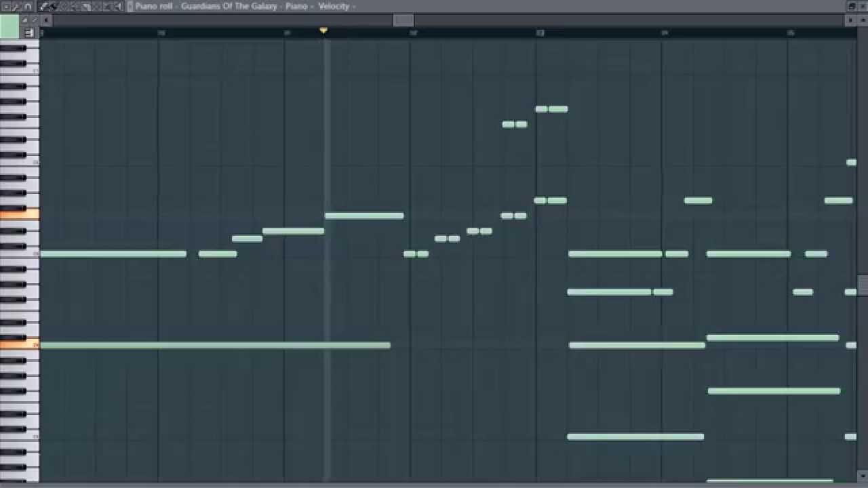Screen dimensions: 868x488
Task: Select the Paint brush tool
Action: (54, 6)
